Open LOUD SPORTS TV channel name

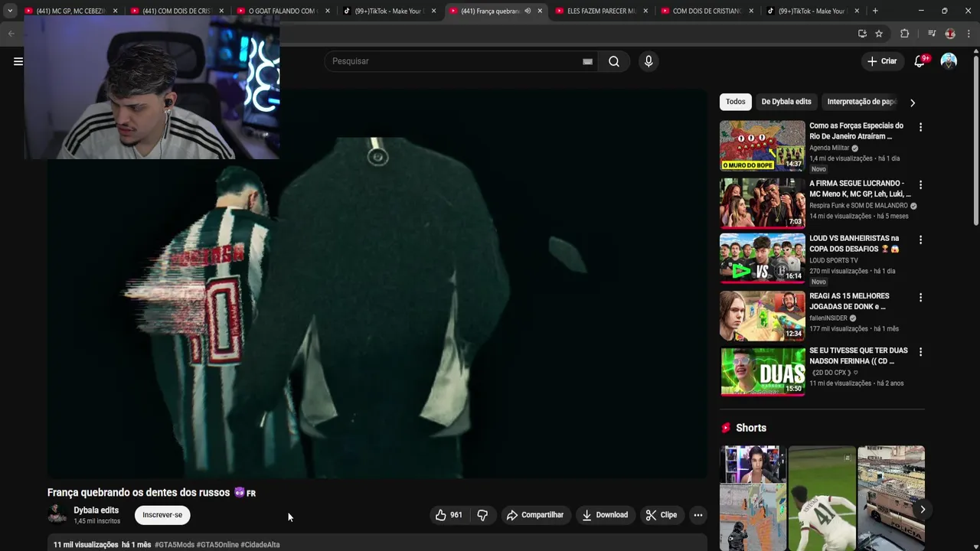[834, 260]
